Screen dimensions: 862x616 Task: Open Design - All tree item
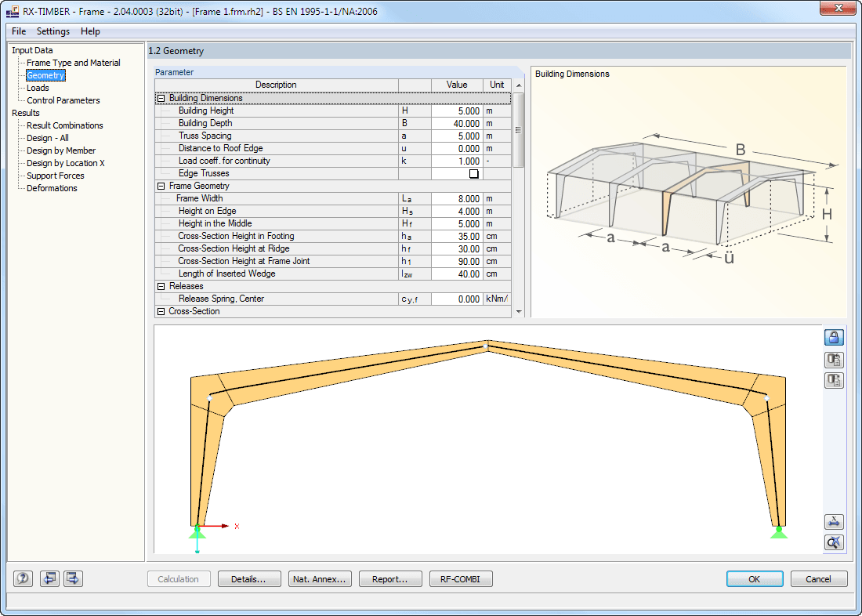(48, 138)
